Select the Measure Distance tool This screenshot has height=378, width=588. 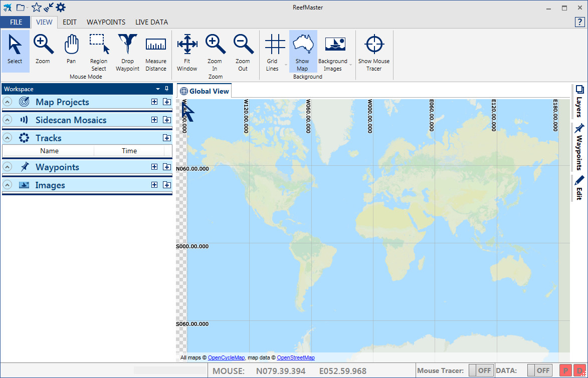[155, 49]
